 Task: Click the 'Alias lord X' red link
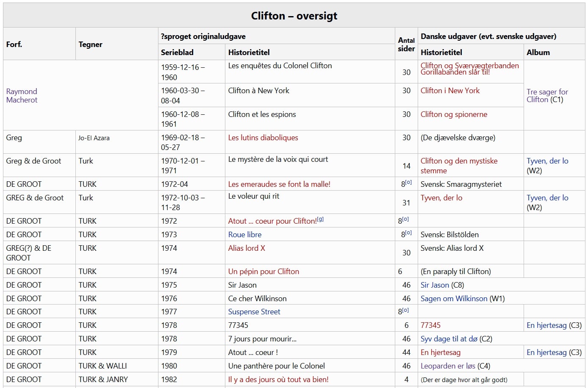tap(246, 248)
